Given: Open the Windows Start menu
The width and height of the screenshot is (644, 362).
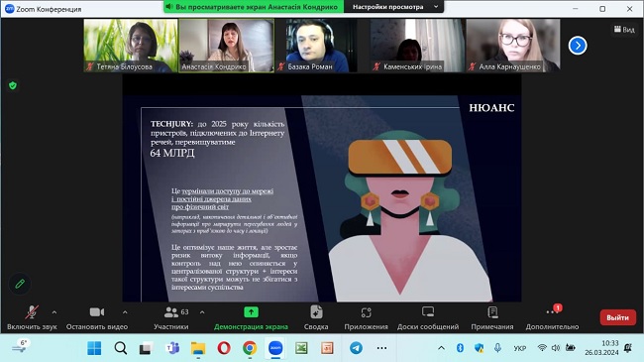Looking at the screenshot, I should (94, 348).
